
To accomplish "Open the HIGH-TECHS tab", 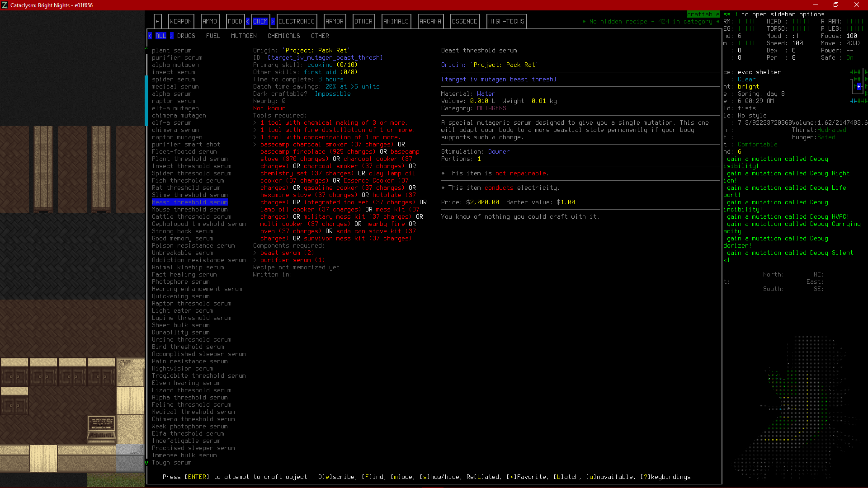I will coord(506,21).
